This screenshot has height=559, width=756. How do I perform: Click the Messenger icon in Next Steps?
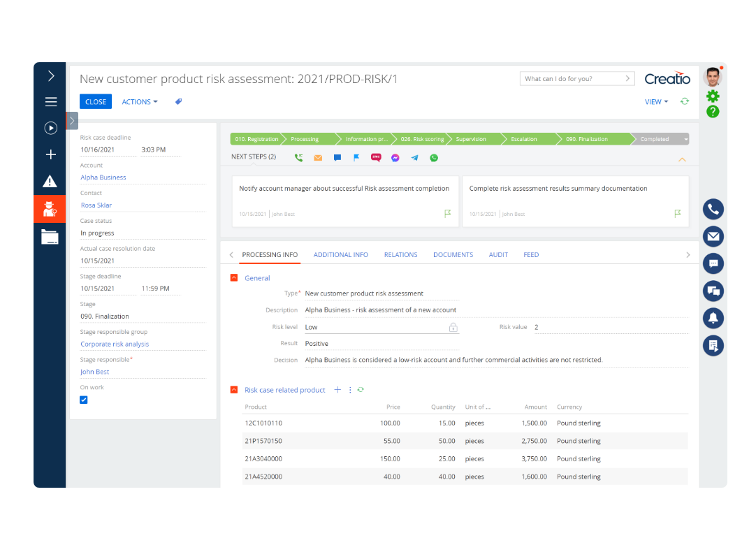click(x=395, y=158)
